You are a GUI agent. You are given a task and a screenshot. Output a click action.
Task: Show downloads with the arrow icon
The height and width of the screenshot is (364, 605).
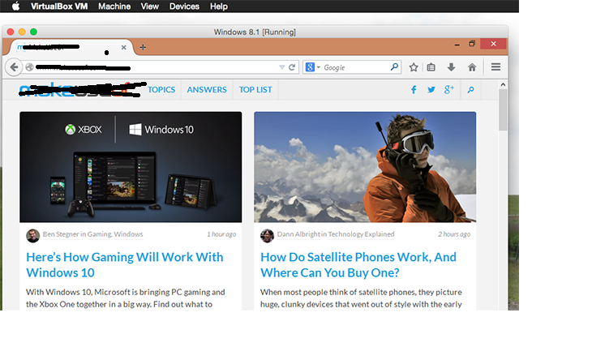[x=452, y=67]
